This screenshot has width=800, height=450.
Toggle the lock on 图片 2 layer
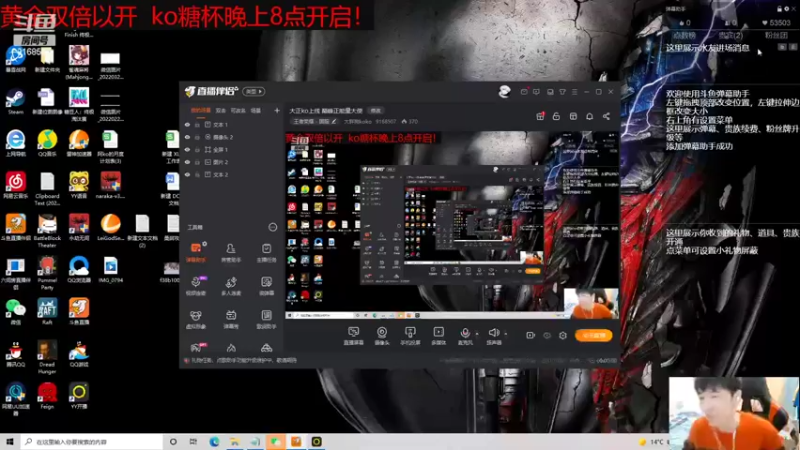(197, 162)
